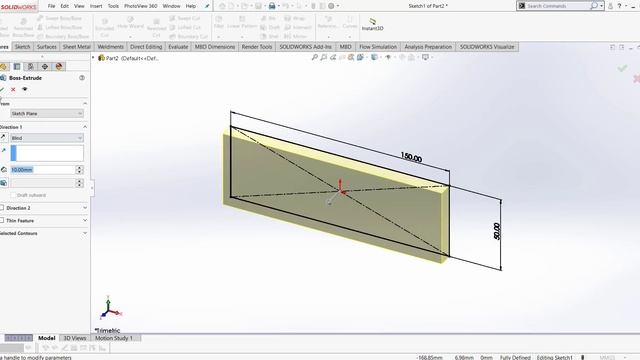
Task: Confirm Boss-Extrude with green checkmark
Action: [2, 89]
